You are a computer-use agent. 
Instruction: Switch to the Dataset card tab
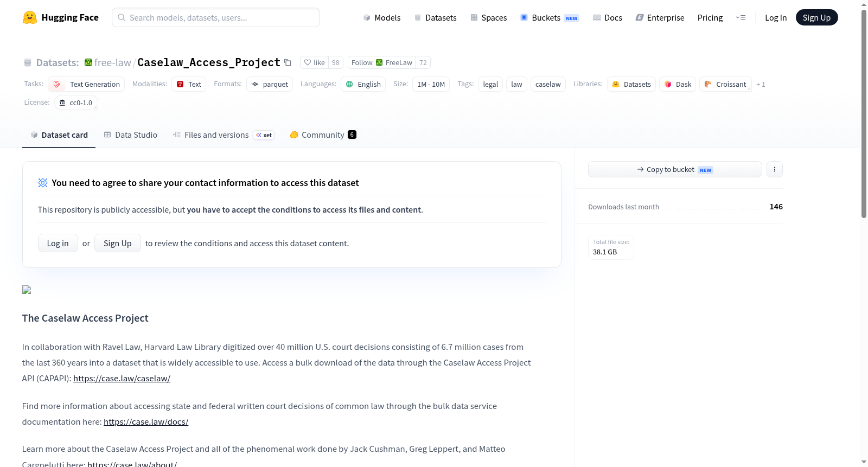pos(59,135)
